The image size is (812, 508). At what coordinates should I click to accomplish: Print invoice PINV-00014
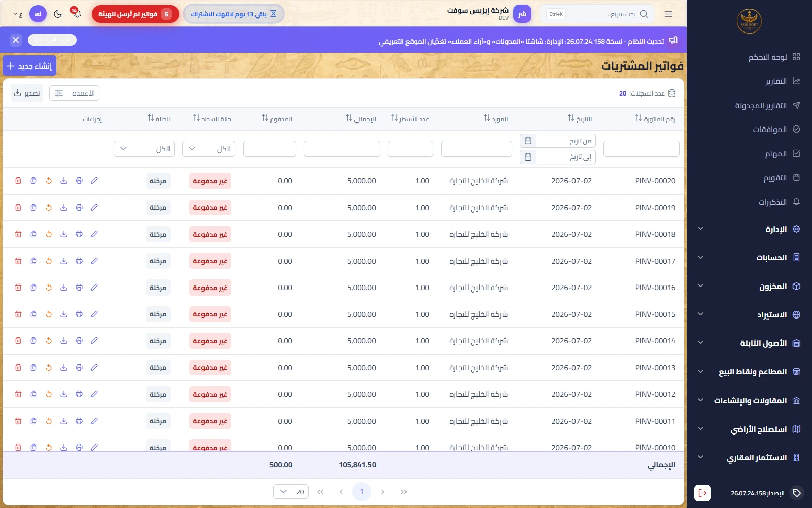(79, 341)
